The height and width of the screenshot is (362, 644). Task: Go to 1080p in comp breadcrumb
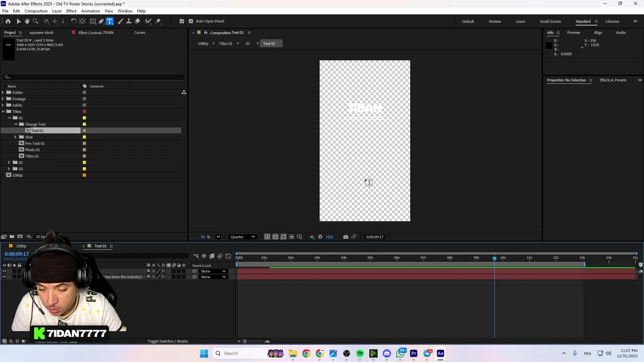[x=203, y=43]
